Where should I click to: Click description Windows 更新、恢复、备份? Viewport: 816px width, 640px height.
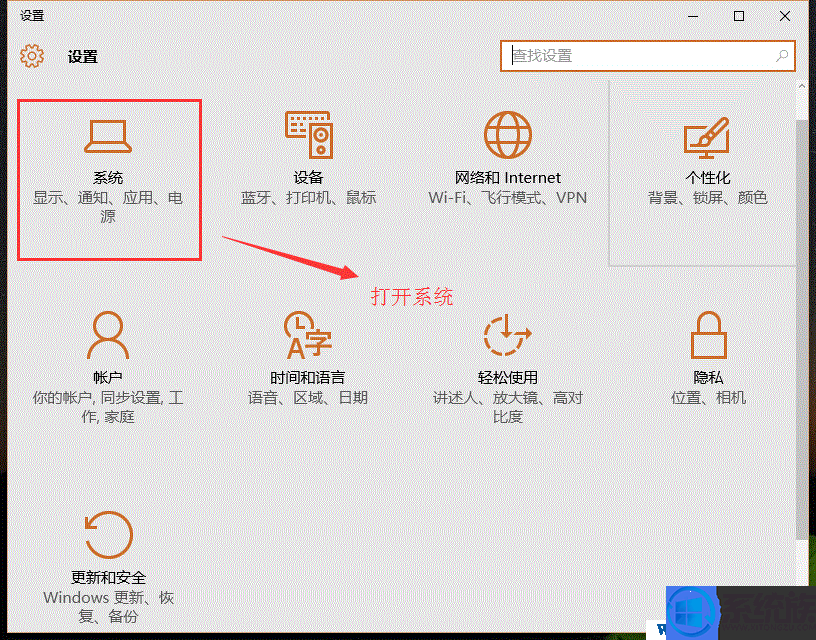pyautogui.click(x=108, y=607)
